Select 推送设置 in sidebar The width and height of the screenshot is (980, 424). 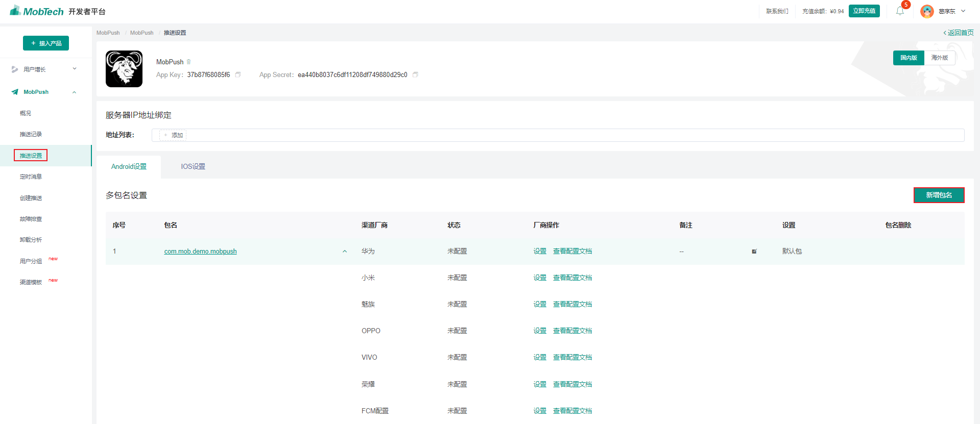click(x=31, y=155)
